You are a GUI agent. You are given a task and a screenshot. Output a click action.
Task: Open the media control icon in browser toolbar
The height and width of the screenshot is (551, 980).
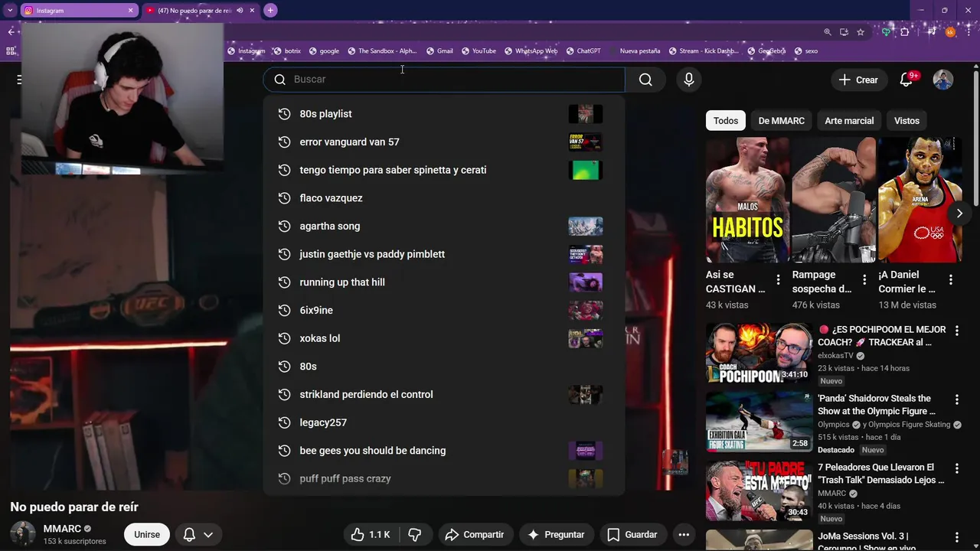[x=932, y=32]
